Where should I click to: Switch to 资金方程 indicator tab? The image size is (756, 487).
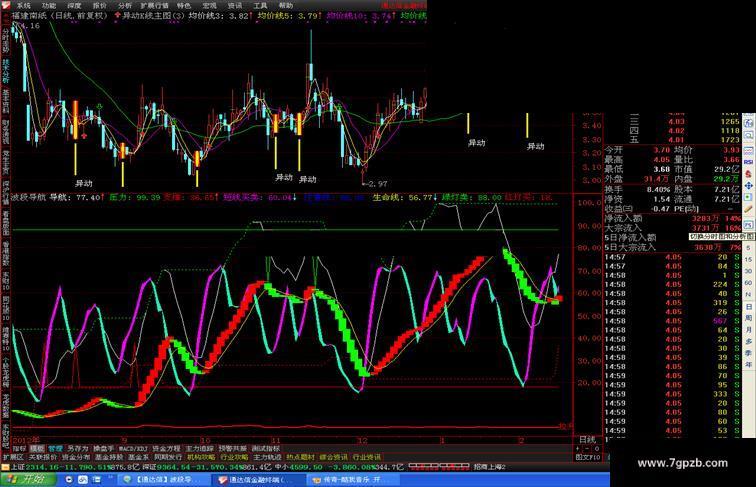[166, 448]
